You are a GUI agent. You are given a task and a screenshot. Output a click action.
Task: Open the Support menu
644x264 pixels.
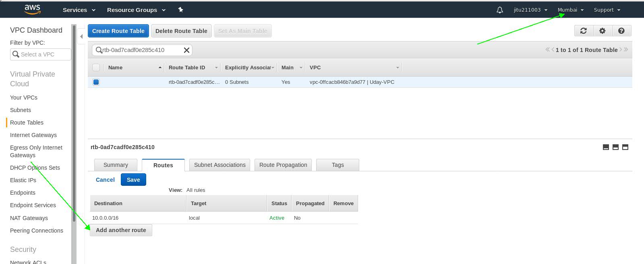point(607,10)
